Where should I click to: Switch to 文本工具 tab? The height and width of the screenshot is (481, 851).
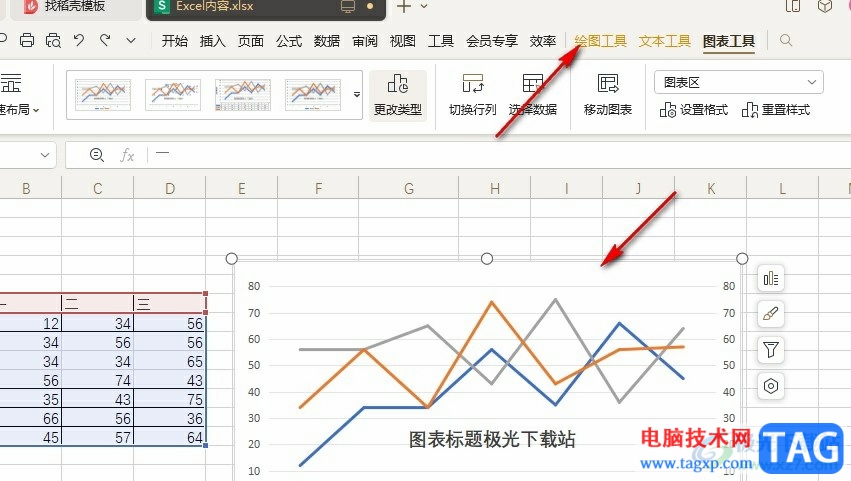pyautogui.click(x=664, y=41)
